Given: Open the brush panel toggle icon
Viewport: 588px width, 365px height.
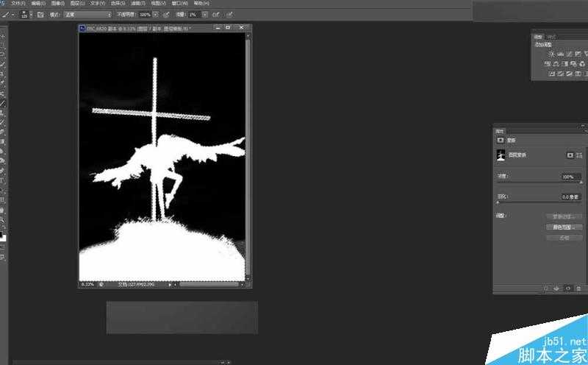Looking at the screenshot, I should click(40, 14).
